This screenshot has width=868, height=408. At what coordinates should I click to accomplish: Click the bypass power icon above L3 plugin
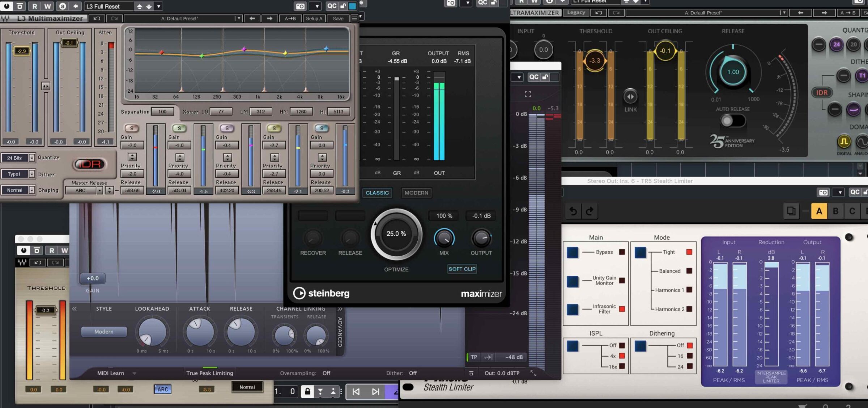pyautogui.click(x=7, y=6)
